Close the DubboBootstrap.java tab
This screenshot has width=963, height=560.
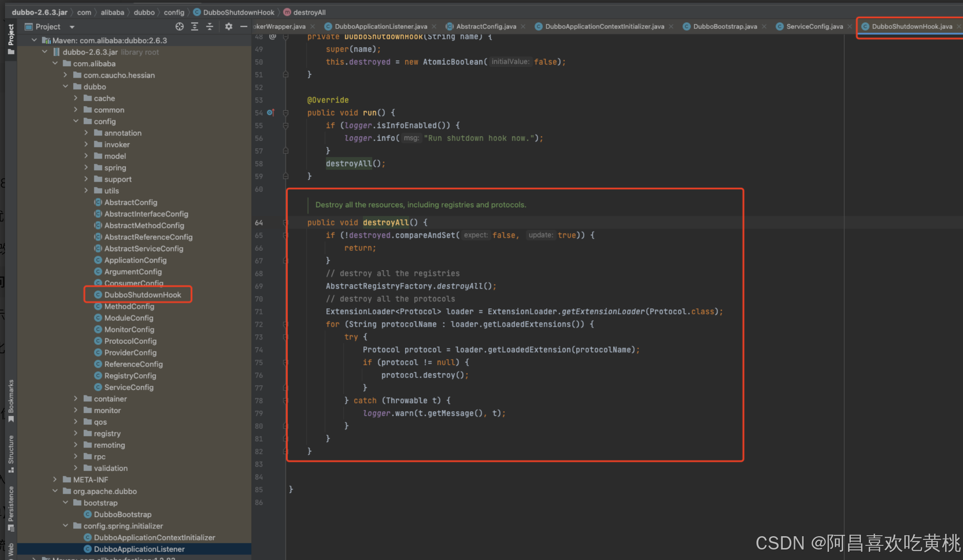[x=764, y=27]
